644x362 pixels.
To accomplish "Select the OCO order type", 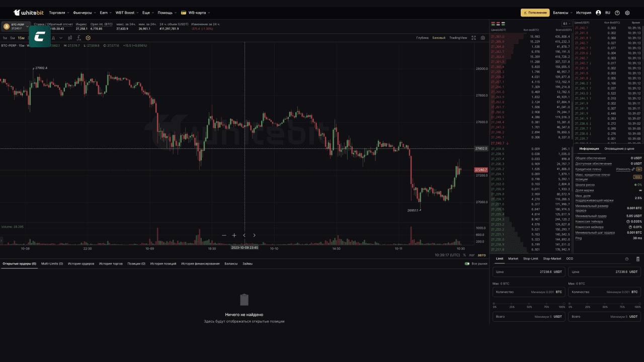I will (x=570, y=258).
